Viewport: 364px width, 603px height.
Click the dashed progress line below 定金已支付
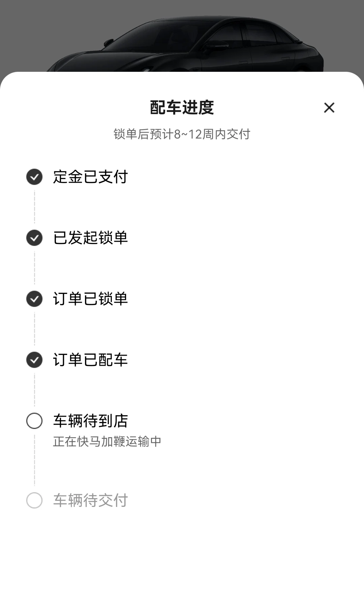tap(34, 207)
